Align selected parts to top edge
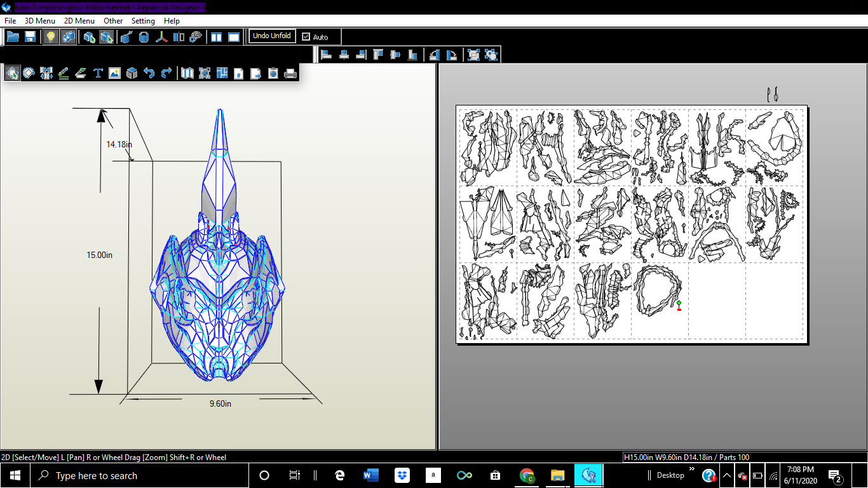868x488 pixels. pos(378,55)
